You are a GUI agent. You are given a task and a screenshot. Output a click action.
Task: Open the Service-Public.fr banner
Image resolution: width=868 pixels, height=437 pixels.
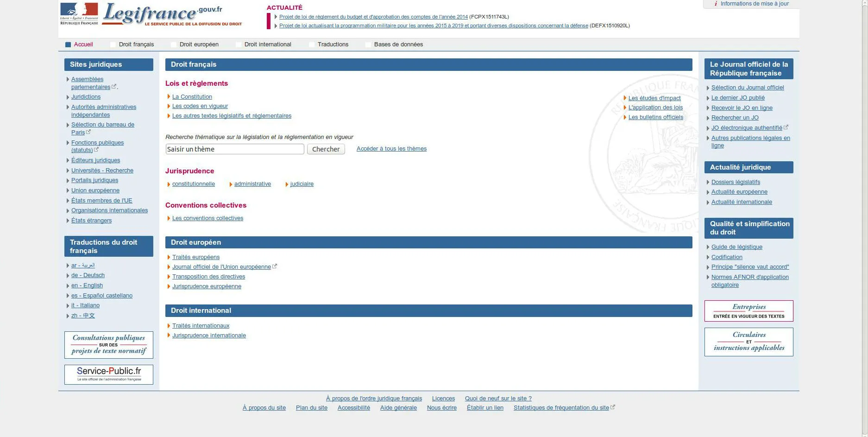coord(109,374)
